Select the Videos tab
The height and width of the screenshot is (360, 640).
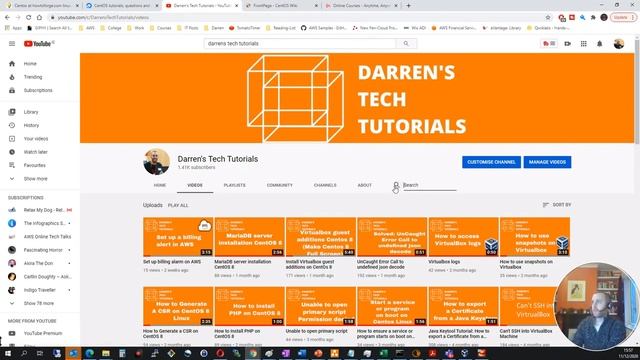tap(195, 185)
